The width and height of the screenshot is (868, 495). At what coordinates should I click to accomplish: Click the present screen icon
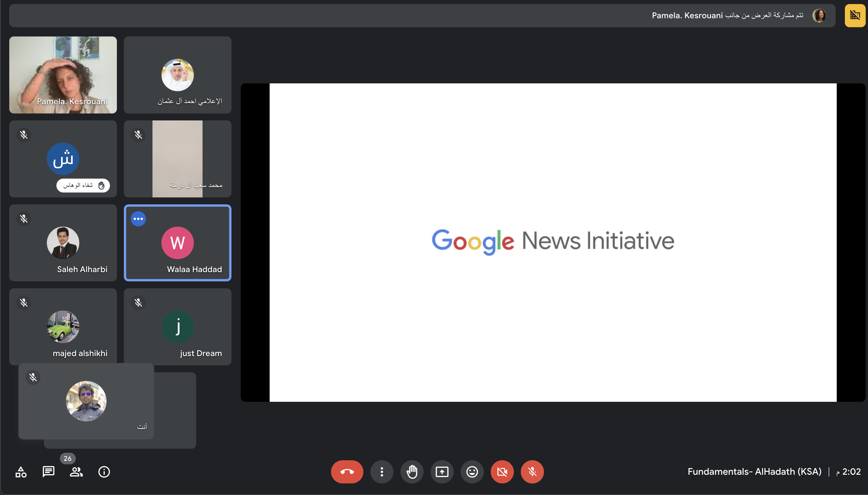point(442,472)
